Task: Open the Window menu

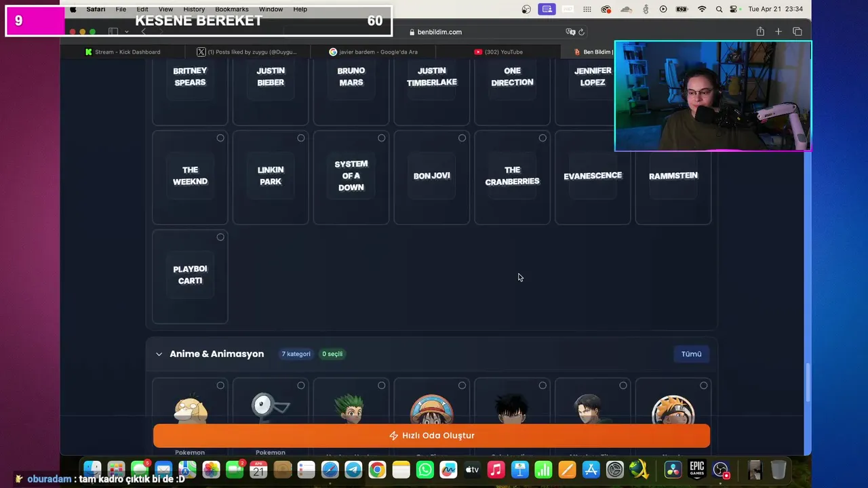Action: [271, 9]
